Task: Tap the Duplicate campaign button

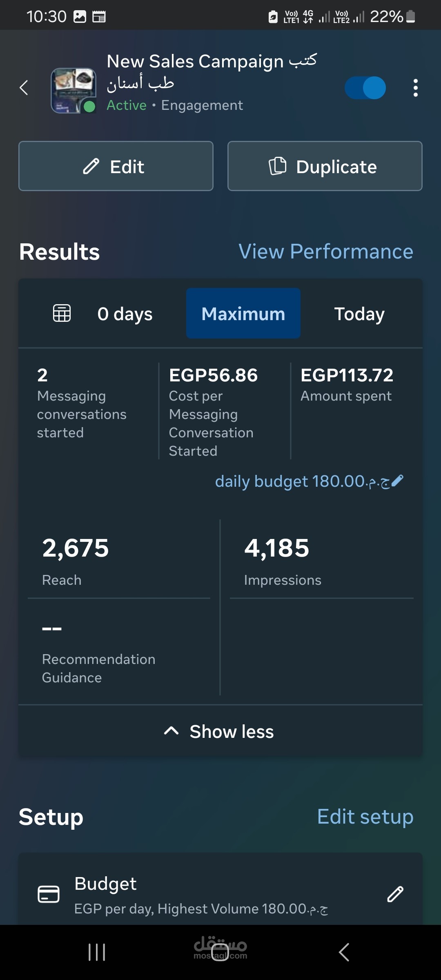Action: pos(325,166)
